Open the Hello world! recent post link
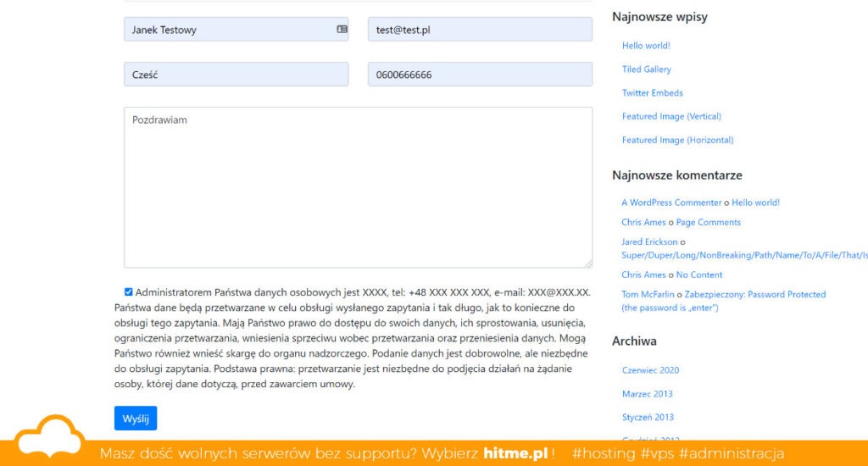The image size is (868, 466). pyautogui.click(x=646, y=46)
